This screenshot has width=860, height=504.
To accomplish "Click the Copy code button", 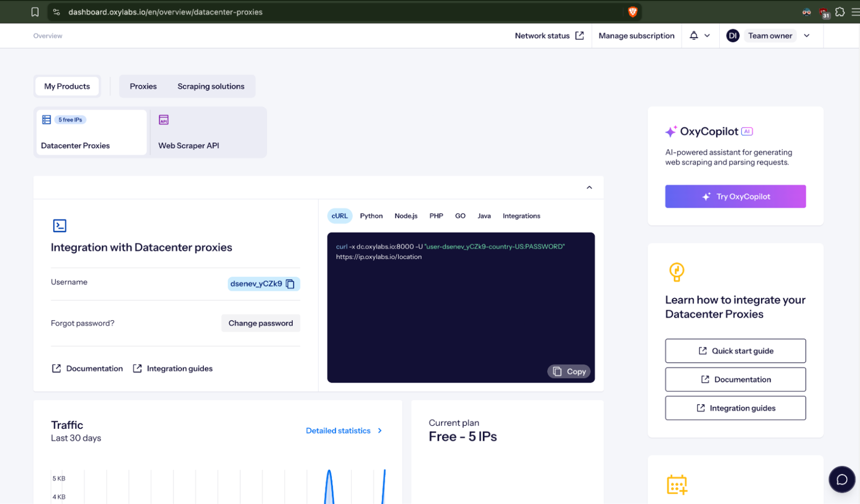I will [569, 372].
